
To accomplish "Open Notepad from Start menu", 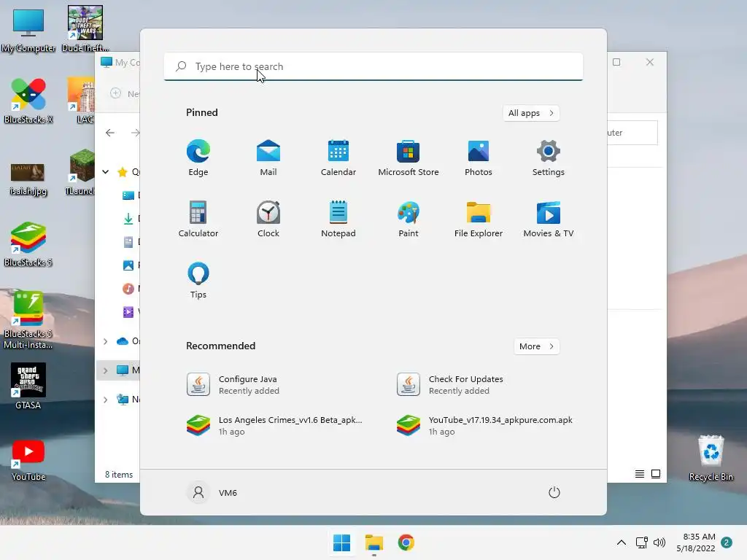I will click(338, 219).
